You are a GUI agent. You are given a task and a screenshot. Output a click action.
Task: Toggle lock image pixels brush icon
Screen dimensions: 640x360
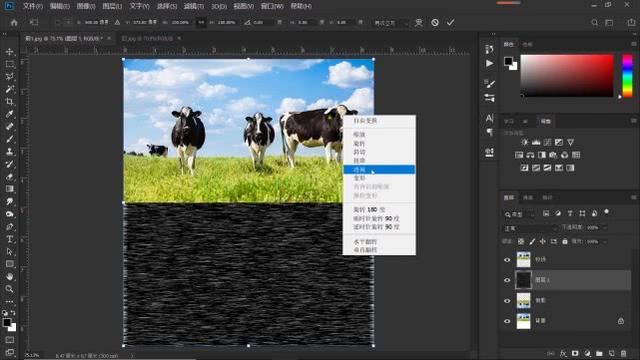coord(532,242)
